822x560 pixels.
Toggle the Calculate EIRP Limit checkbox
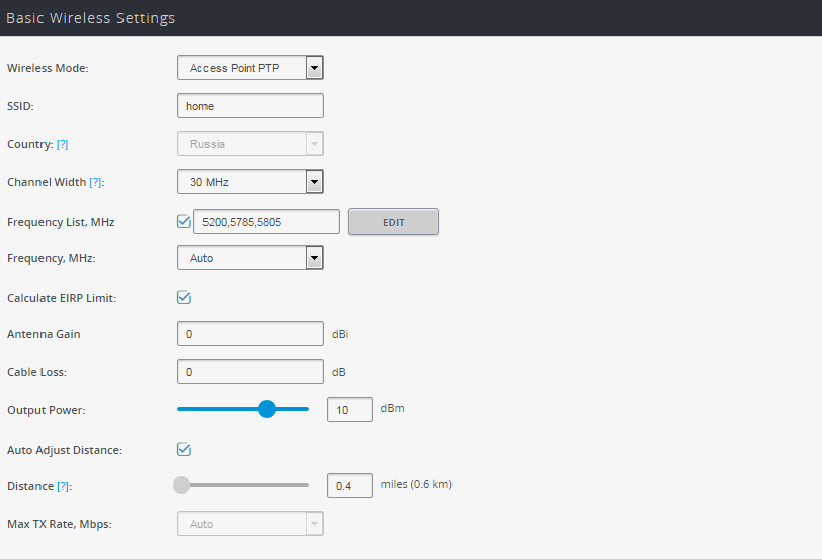point(183,297)
